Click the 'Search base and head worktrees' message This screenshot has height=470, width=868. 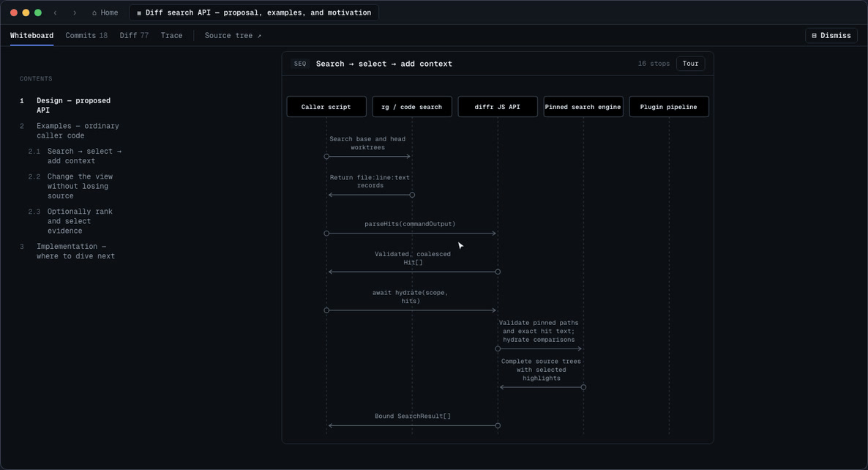[367, 143]
